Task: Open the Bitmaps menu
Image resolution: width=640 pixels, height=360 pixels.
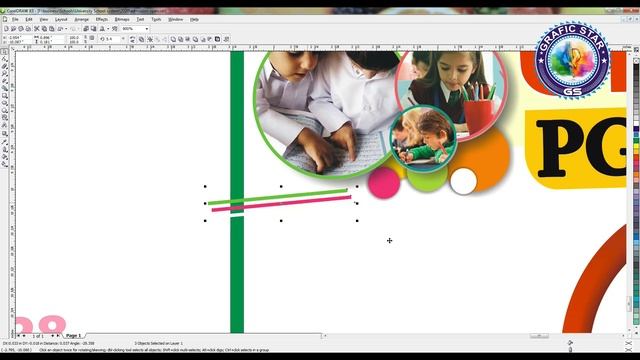Action: click(122, 19)
